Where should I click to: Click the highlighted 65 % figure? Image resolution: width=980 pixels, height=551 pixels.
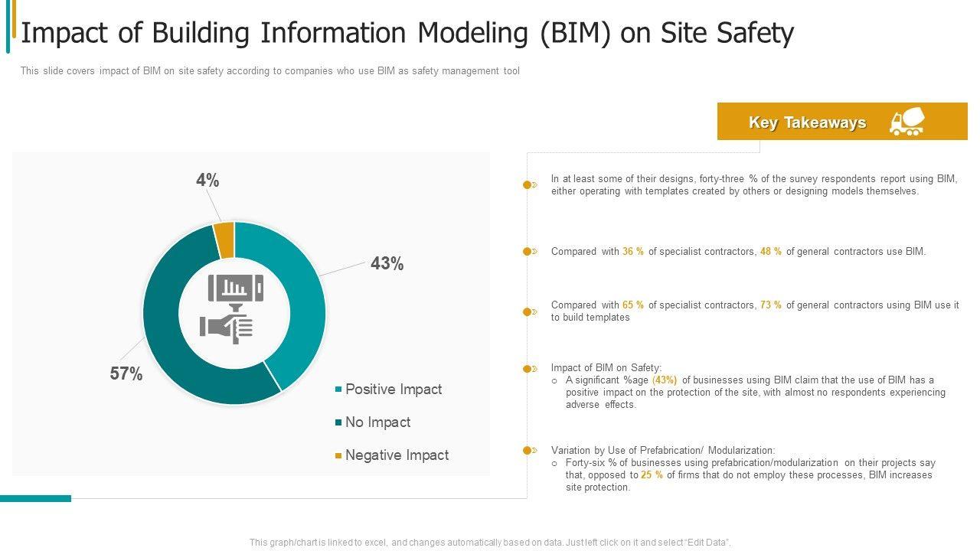[x=633, y=305]
